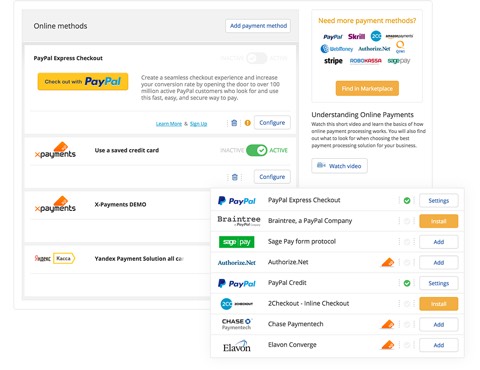Select the 'Online methods' section header

60,26
